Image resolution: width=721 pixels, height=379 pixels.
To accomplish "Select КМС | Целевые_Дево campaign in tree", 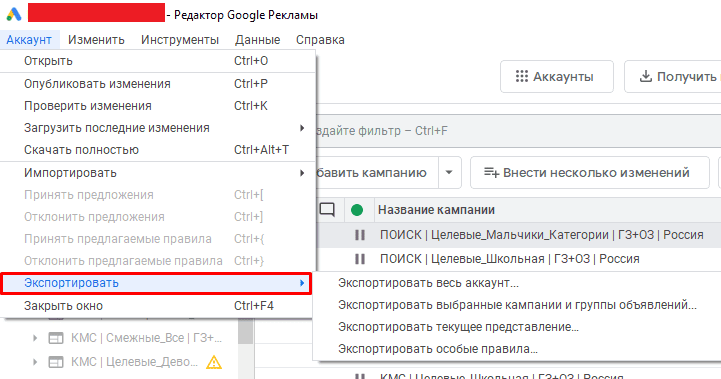I will pos(134,362).
